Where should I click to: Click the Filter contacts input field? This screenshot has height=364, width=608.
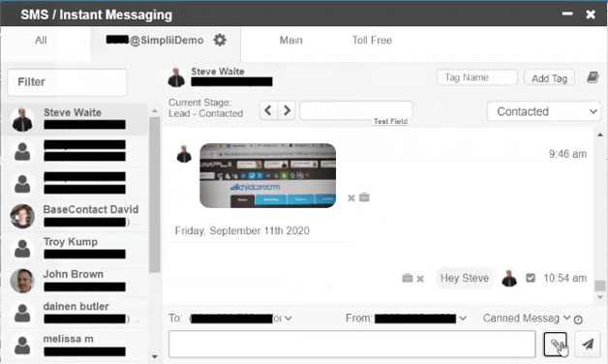tap(67, 82)
